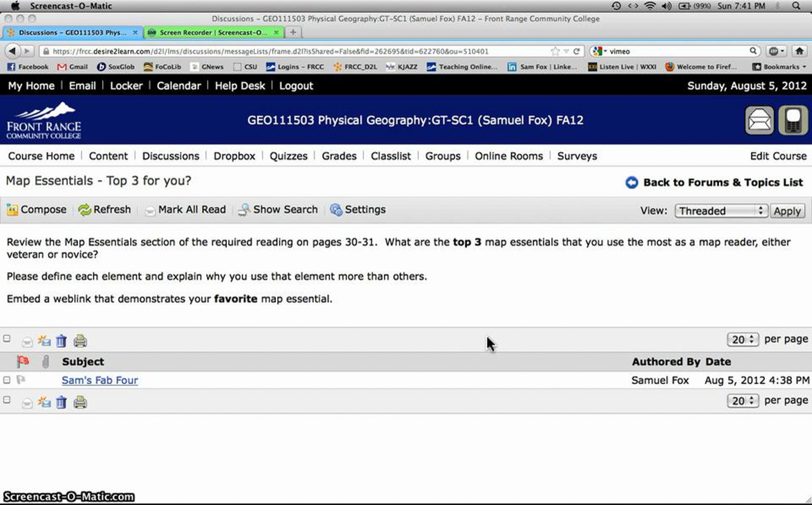Open the email envelope icon in course banner
This screenshot has width=812, height=505.
[760, 120]
